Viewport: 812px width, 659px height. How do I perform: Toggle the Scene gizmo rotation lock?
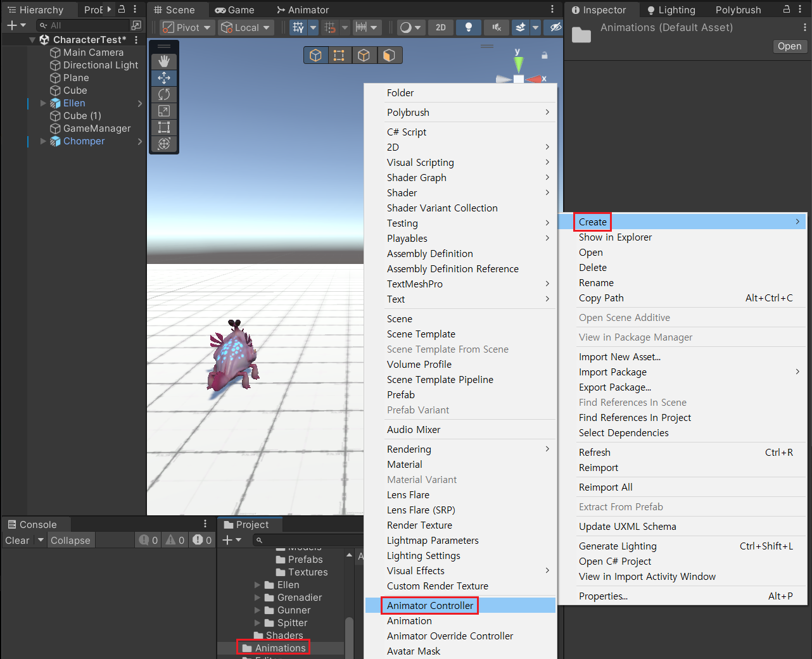click(544, 56)
